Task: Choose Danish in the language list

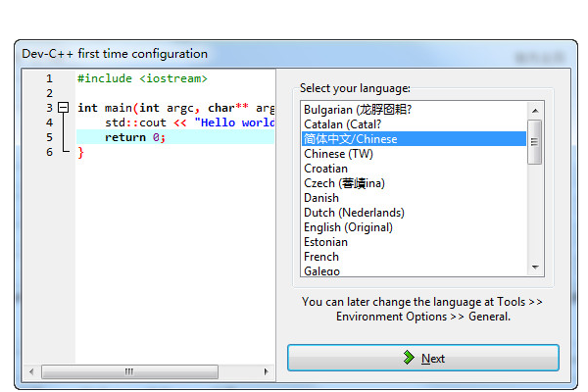Action: point(321,198)
